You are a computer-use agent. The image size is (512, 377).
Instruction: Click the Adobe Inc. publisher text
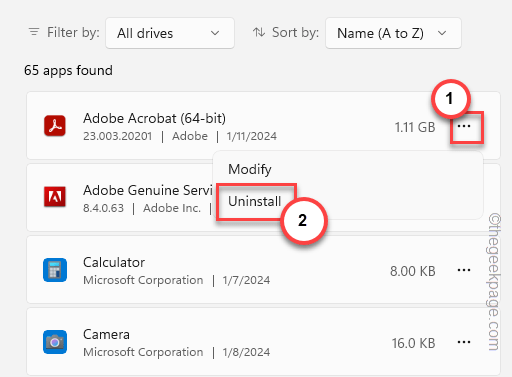click(172, 208)
